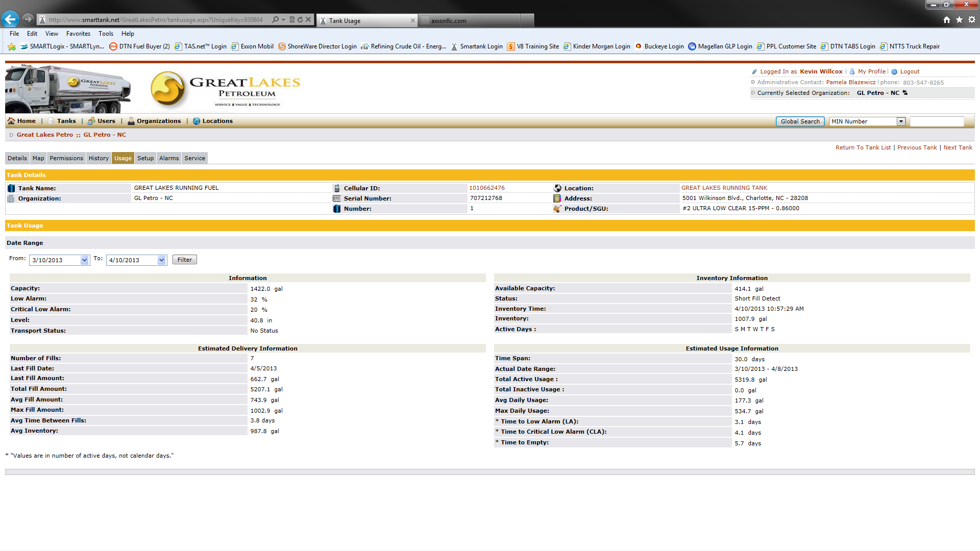Click the Filter button

[185, 260]
